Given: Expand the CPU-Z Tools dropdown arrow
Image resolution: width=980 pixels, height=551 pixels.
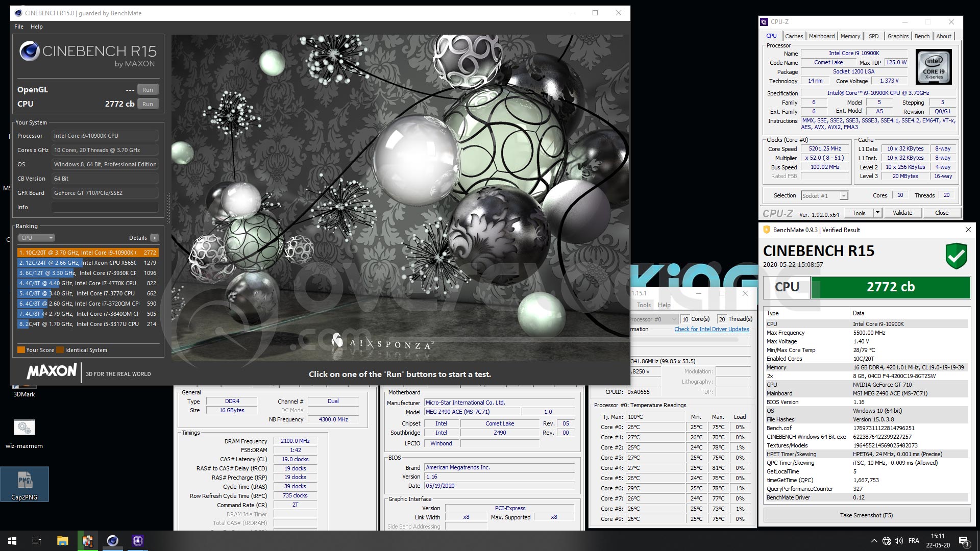Looking at the screenshot, I should click(877, 213).
